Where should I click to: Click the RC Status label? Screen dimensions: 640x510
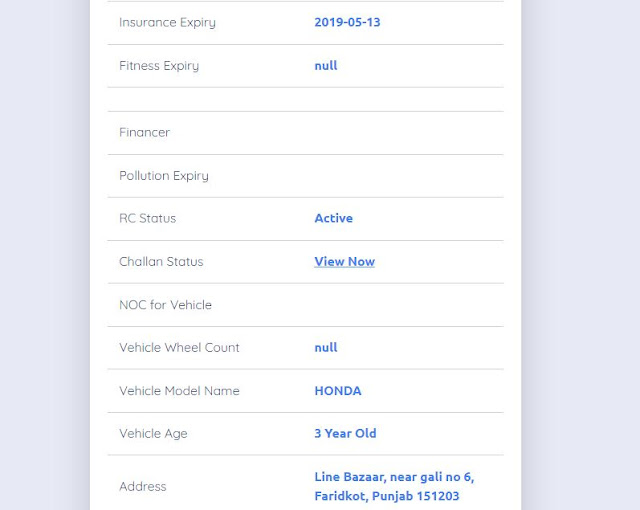[148, 218]
